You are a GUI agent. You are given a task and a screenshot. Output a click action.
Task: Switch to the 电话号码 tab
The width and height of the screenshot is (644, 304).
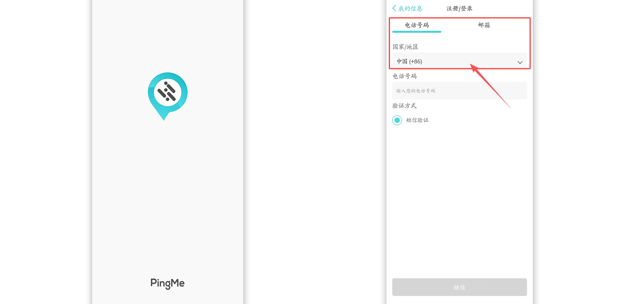pos(417,25)
